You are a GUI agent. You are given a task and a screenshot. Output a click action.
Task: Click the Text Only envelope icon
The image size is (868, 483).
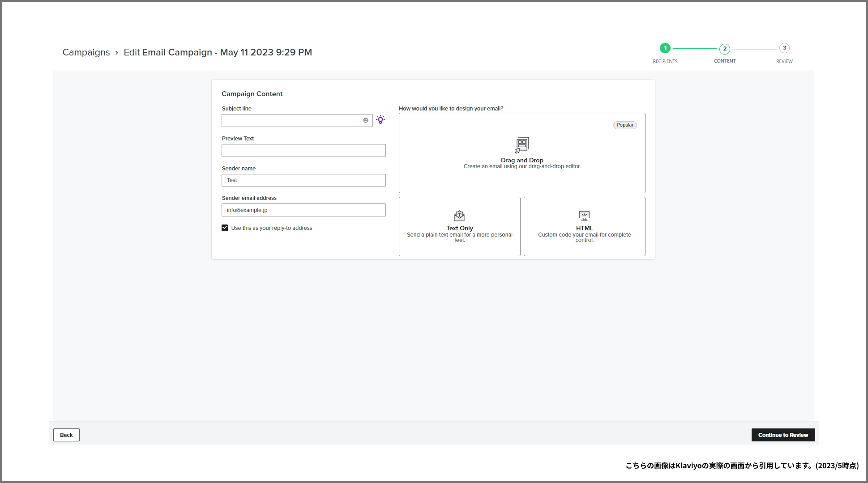[x=459, y=216]
